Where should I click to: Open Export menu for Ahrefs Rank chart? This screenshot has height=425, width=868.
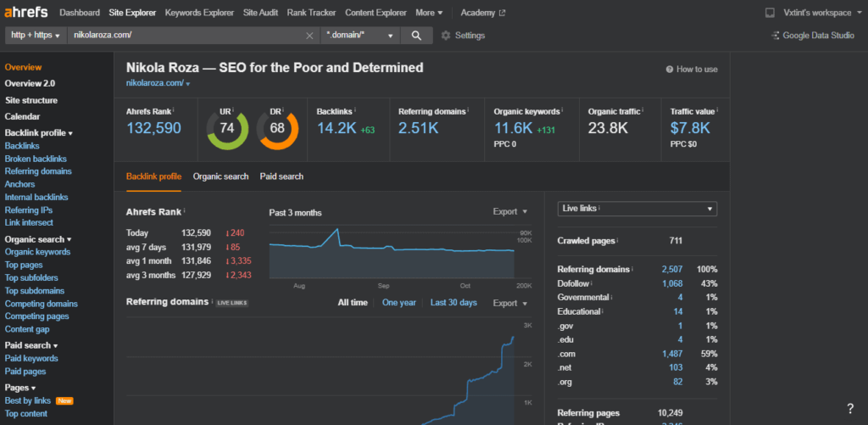click(x=509, y=212)
